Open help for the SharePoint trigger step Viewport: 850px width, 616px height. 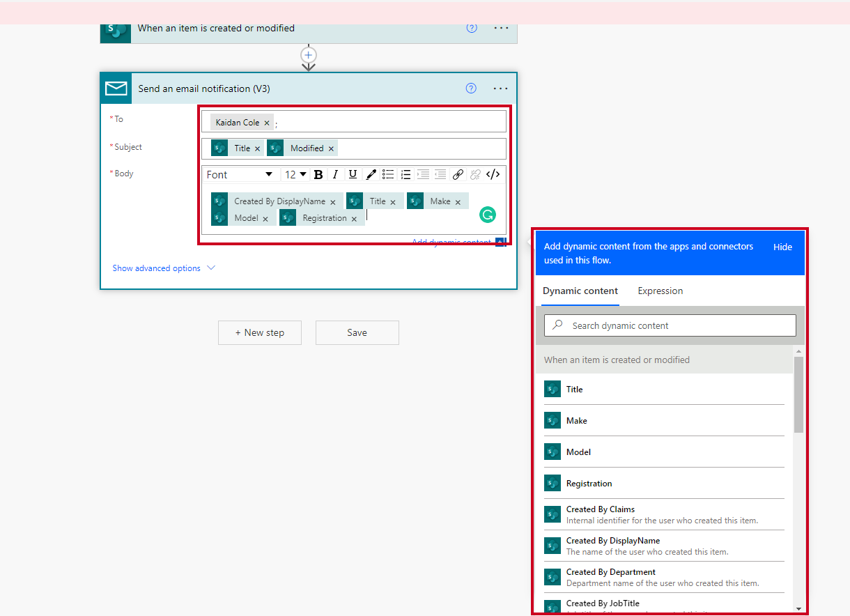coord(472,28)
